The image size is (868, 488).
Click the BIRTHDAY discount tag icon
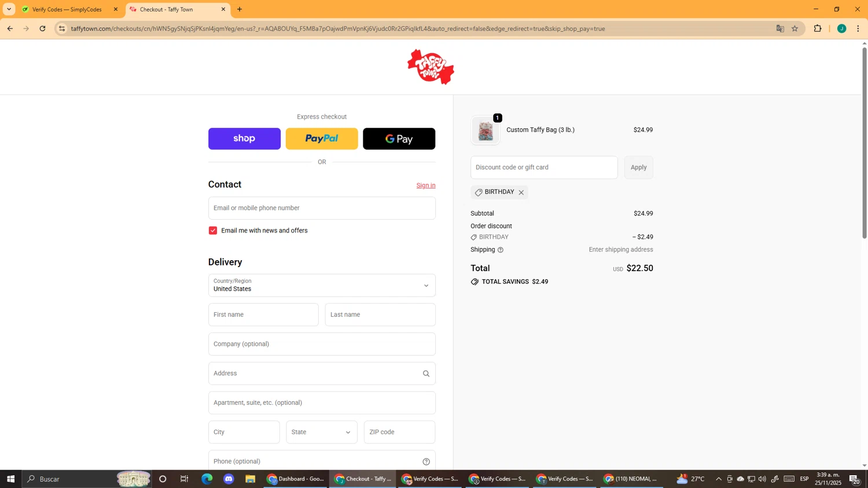click(x=479, y=193)
